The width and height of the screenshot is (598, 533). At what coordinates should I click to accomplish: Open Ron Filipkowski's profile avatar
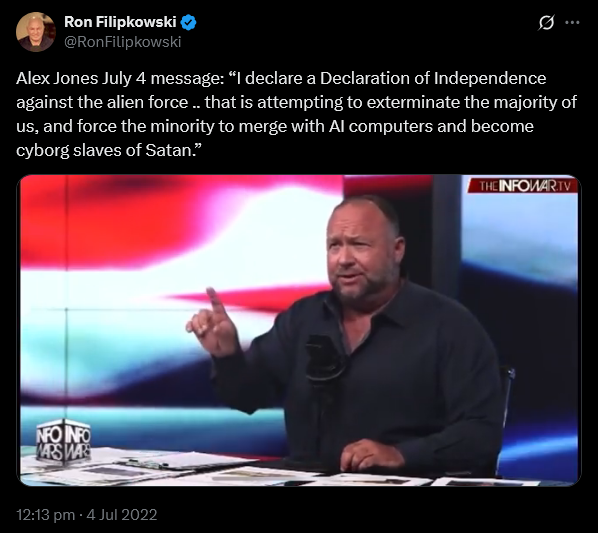(x=35, y=32)
